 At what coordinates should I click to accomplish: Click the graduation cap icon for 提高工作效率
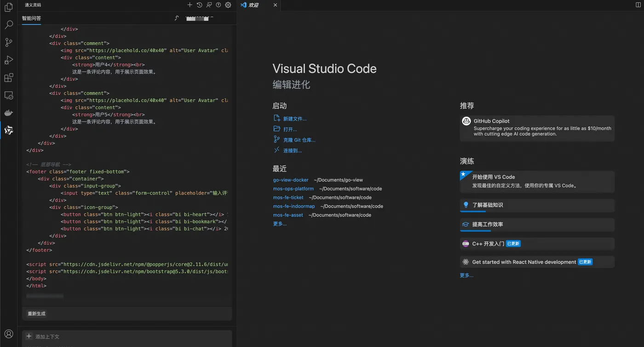466,224
